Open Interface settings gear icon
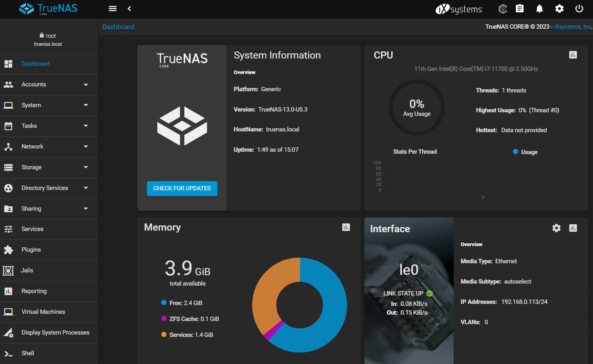The width and height of the screenshot is (593, 364). 556,228
